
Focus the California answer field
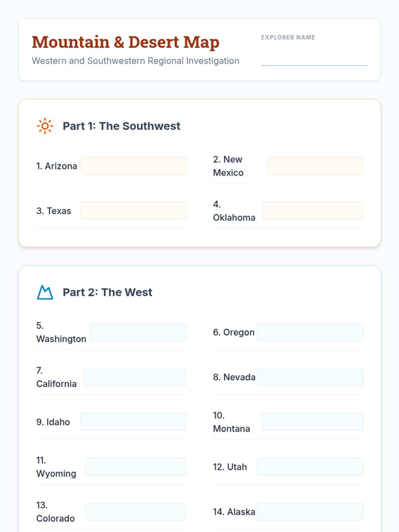[x=135, y=377]
